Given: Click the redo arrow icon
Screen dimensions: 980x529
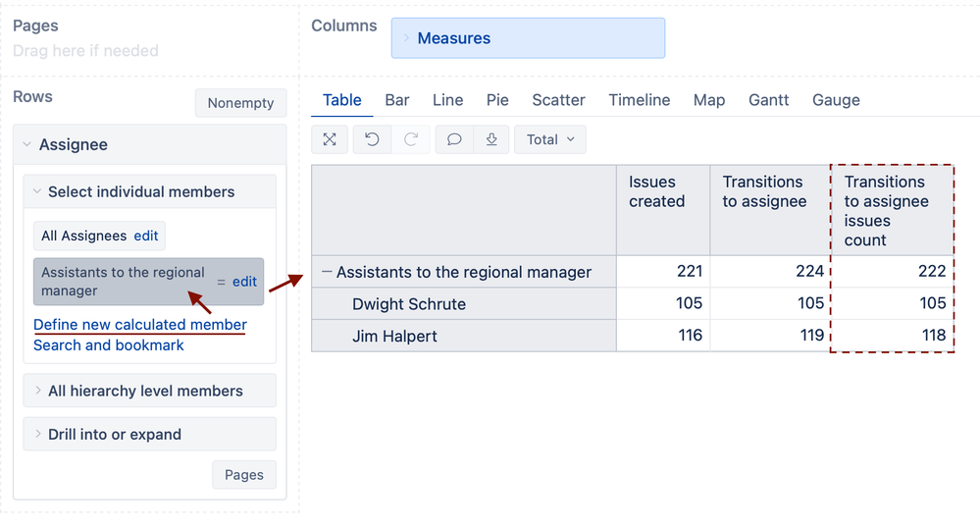Looking at the screenshot, I should click(x=411, y=139).
